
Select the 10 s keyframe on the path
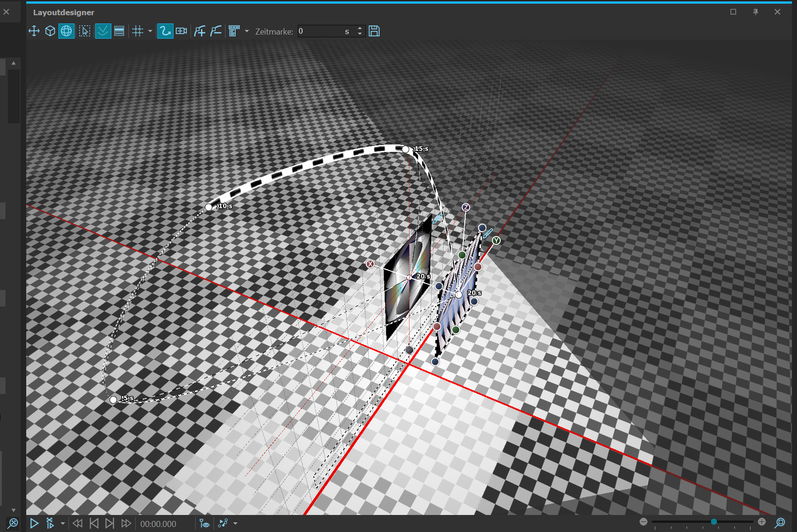[x=209, y=207]
